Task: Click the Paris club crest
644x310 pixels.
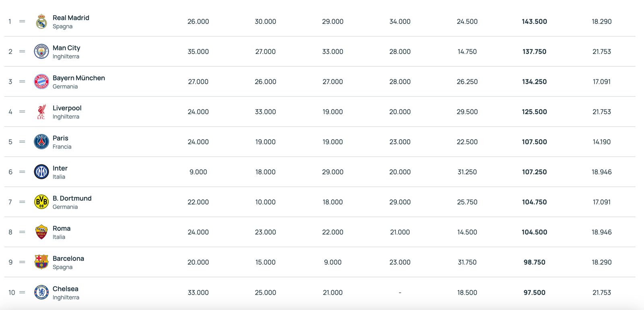Action: [41, 142]
